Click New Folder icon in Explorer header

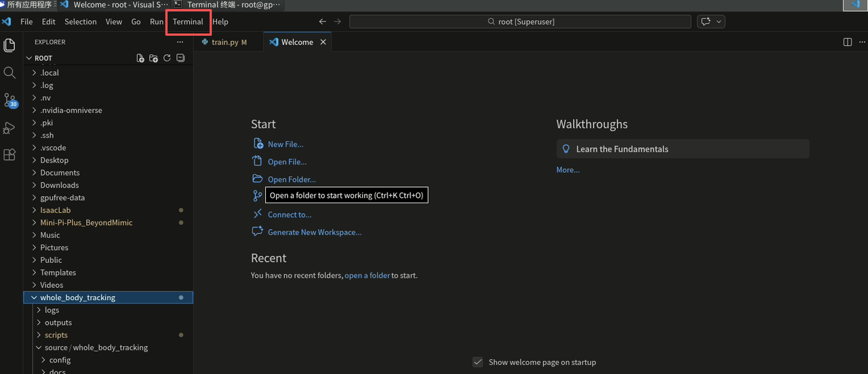[153, 58]
